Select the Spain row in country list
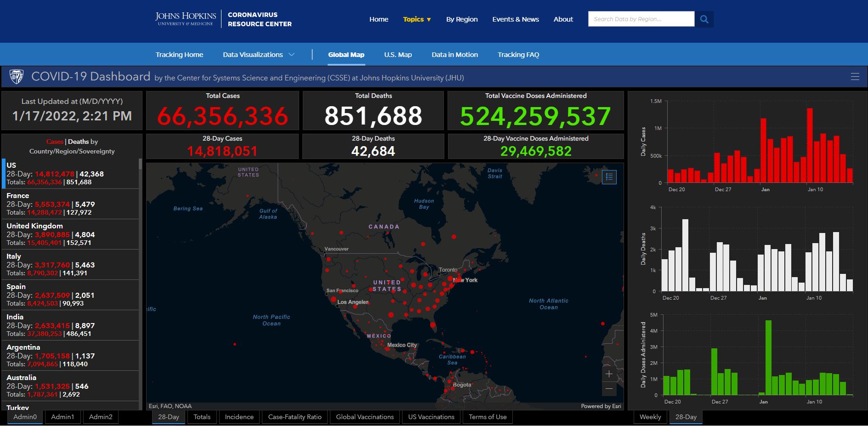Image resolution: width=868 pixels, height=426 pixels. [71, 295]
